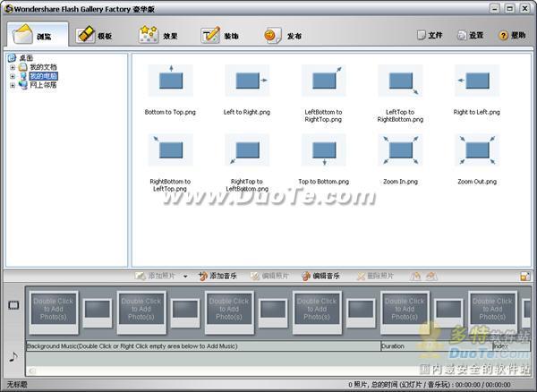The width and height of the screenshot is (537, 392).
Task: Click the photo count and time status text
Action: 430,385
